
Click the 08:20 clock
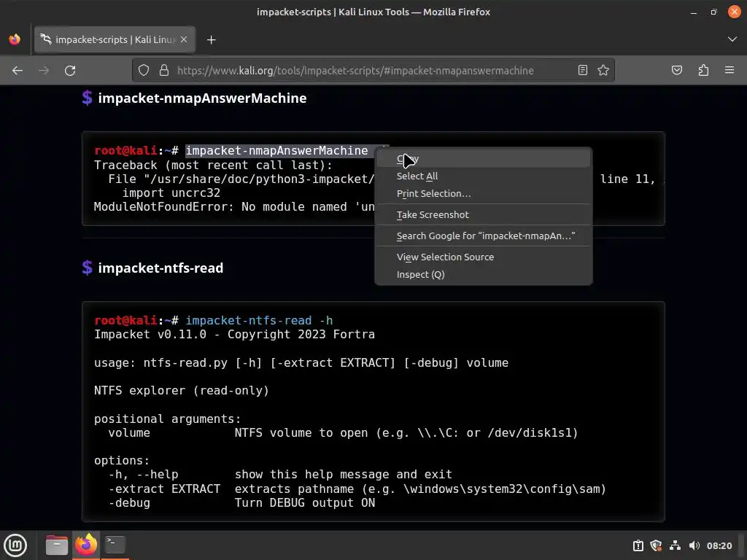719,545
